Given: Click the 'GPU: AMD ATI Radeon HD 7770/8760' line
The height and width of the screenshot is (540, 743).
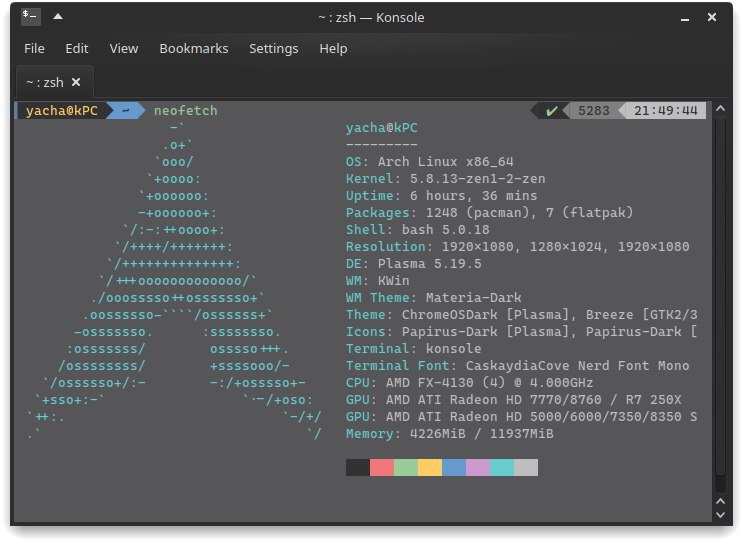Looking at the screenshot, I should pos(514,400).
